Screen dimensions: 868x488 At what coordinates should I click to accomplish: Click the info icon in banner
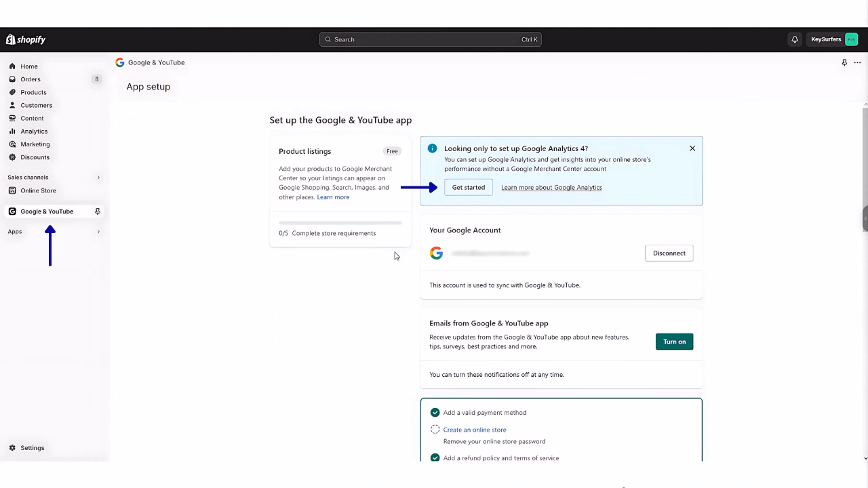click(432, 148)
